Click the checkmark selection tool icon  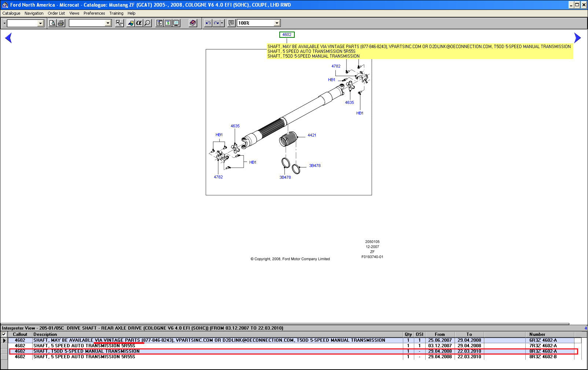click(120, 23)
